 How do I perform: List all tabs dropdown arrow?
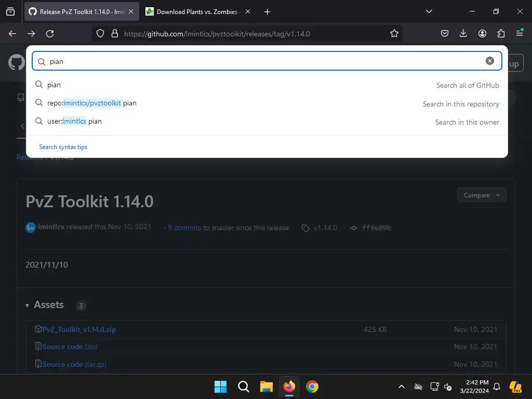(429, 11)
